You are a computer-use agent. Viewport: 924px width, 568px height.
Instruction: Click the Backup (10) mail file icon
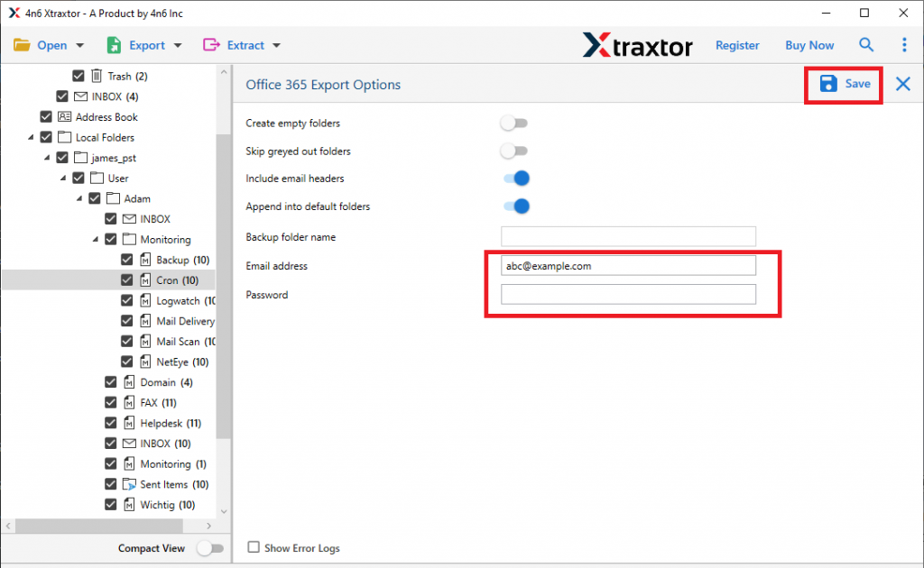pos(145,260)
